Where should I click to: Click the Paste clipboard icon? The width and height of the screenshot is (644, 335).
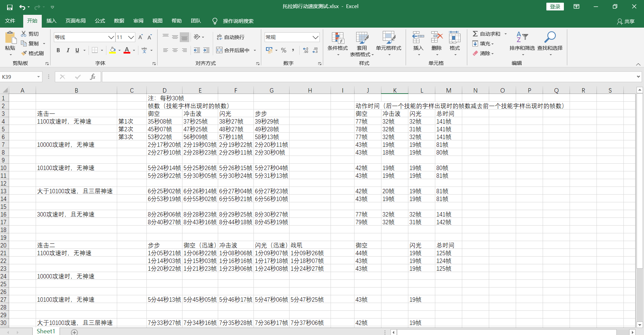click(x=10, y=37)
